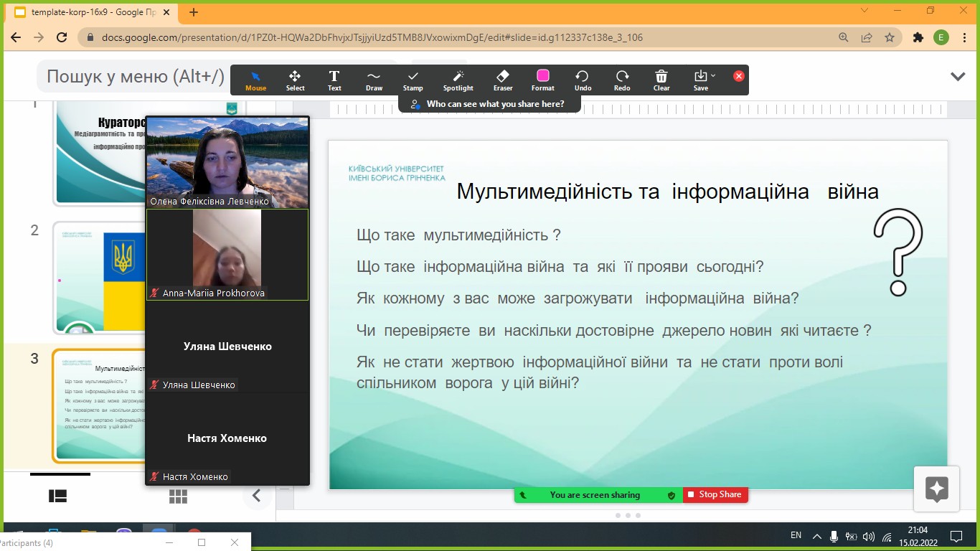Select the Text annotation tool
This screenshot has width=980, height=551.
tap(334, 80)
